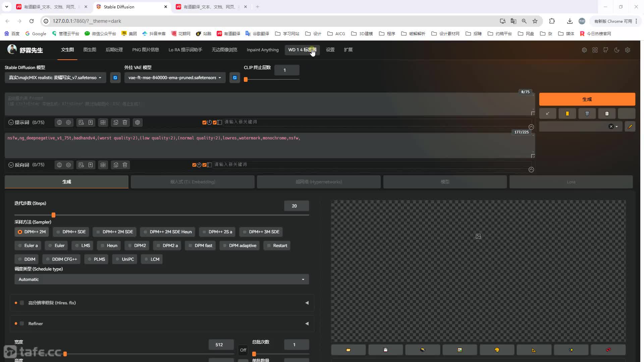The width and height of the screenshot is (644, 362).
Task: Click the zip archive icon below preview
Action: (423, 350)
